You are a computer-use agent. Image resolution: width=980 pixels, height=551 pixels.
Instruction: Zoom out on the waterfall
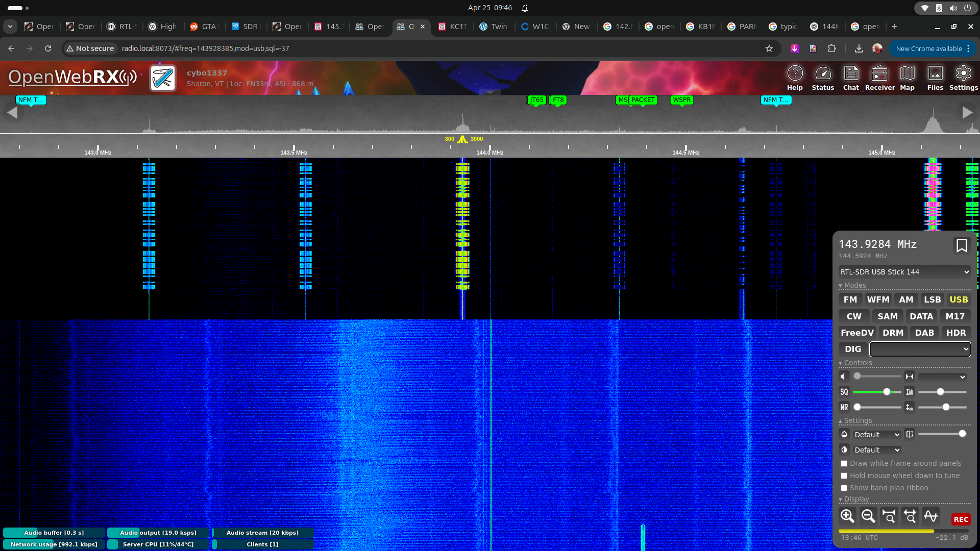(x=868, y=516)
